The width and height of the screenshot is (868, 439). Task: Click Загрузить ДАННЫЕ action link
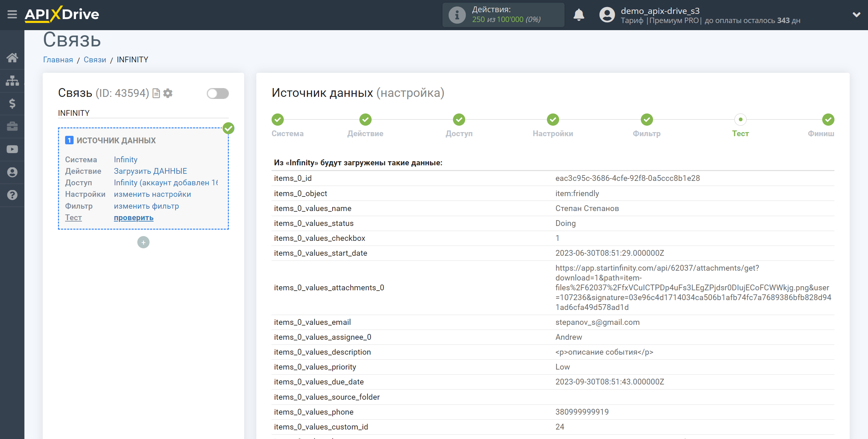coord(151,171)
